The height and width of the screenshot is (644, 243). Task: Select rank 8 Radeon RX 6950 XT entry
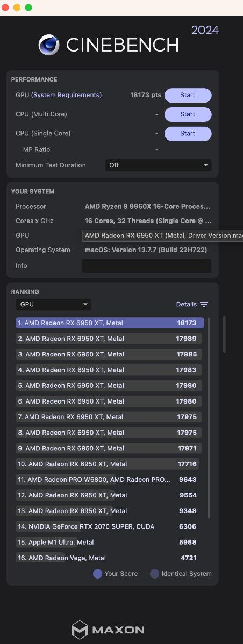coord(110,433)
